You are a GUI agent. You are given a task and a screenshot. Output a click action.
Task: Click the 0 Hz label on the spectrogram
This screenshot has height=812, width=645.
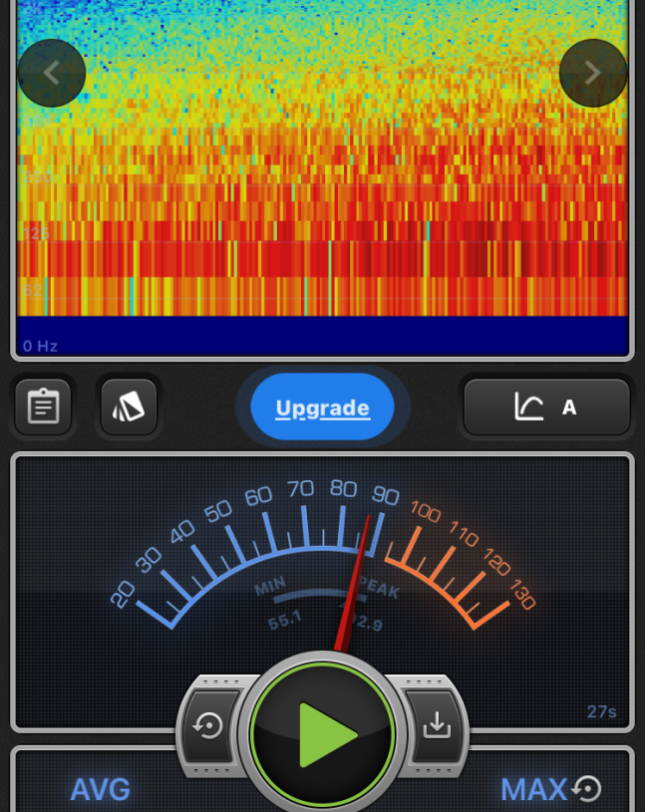[41, 346]
